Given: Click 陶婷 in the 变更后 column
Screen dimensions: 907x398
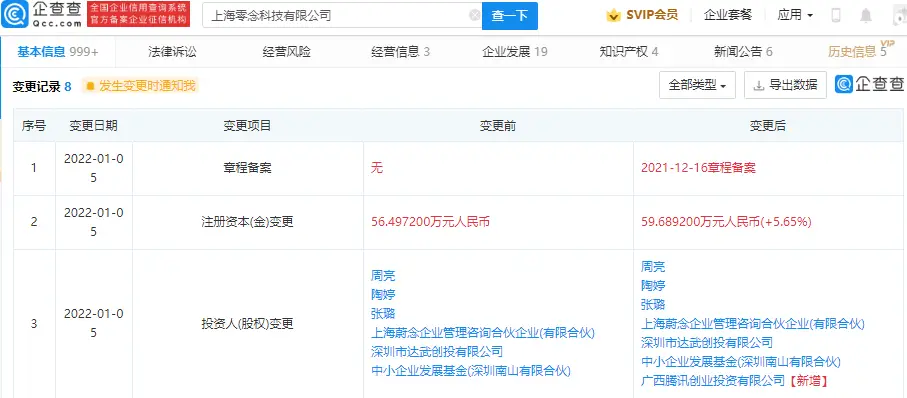Looking at the screenshot, I should point(653,285).
